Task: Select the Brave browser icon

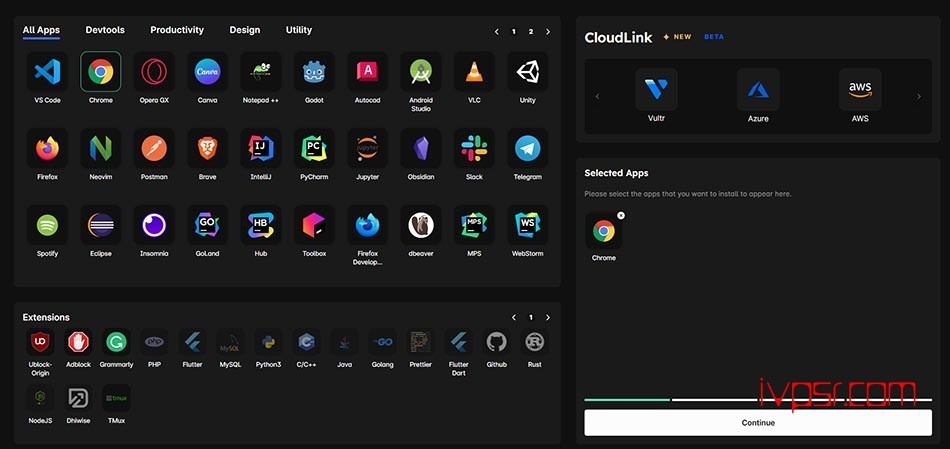Action: [x=207, y=148]
